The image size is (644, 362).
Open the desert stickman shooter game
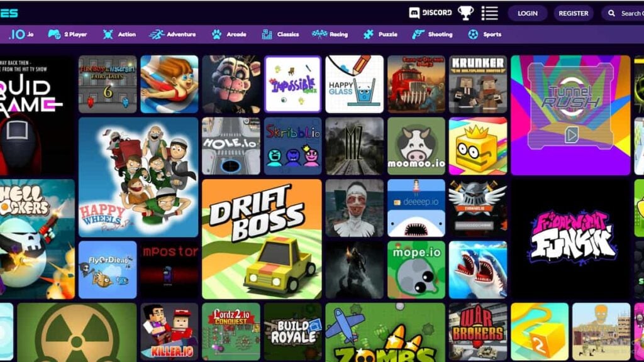tap(601, 332)
